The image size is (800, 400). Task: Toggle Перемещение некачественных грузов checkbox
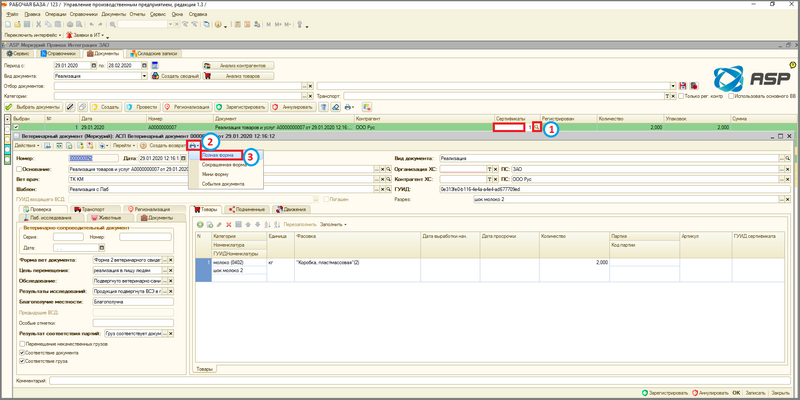21,344
